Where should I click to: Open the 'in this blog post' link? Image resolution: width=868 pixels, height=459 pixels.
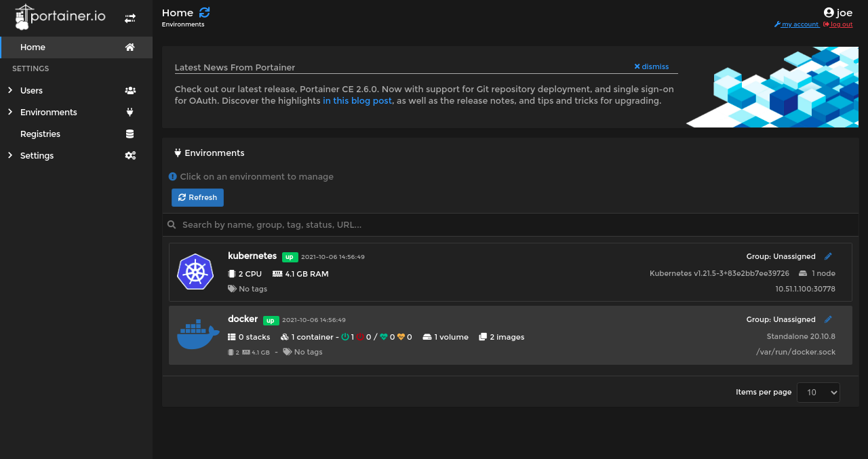point(357,101)
